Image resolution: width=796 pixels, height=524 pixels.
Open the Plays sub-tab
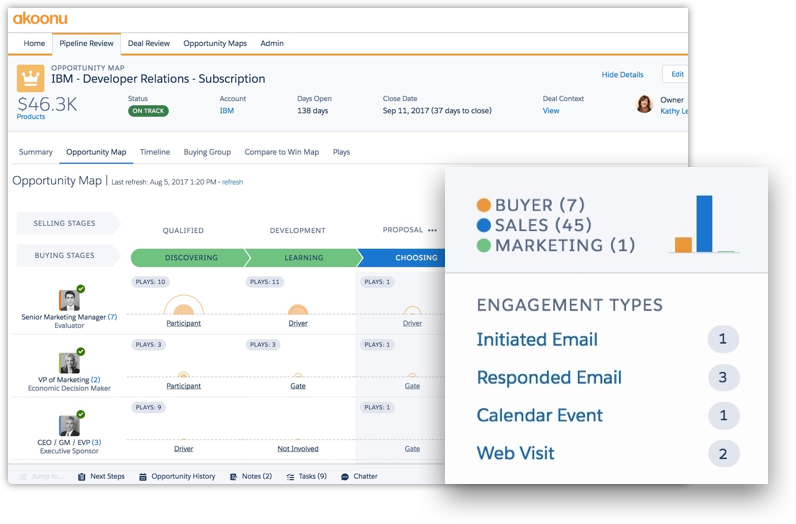click(x=341, y=152)
